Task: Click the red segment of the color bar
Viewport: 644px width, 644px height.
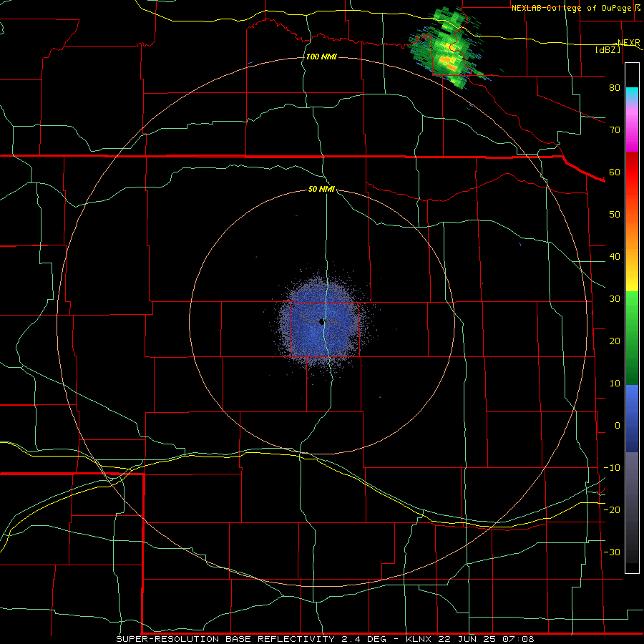Action: pyautogui.click(x=632, y=172)
